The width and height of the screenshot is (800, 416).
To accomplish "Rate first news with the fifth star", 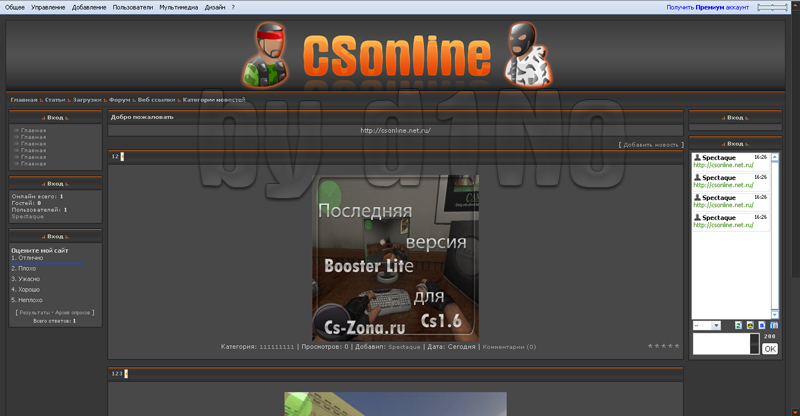I will (677, 346).
